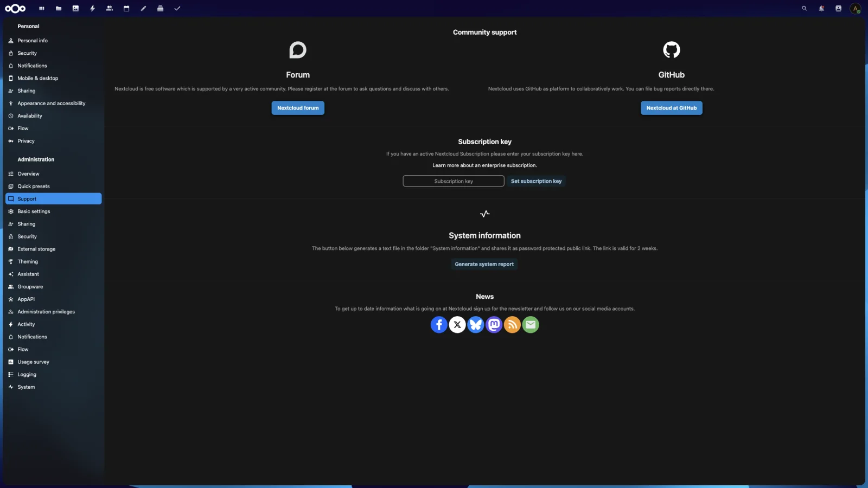This screenshot has height=488, width=868.
Task: Click Set subscription key button
Action: [x=536, y=181]
